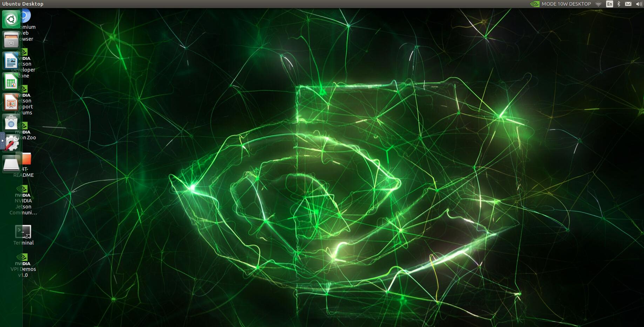Open the Ubuntu Dash search launcher
Image resolution: width=644 pixels, height=327 pixels.
(x=11, y=19)
